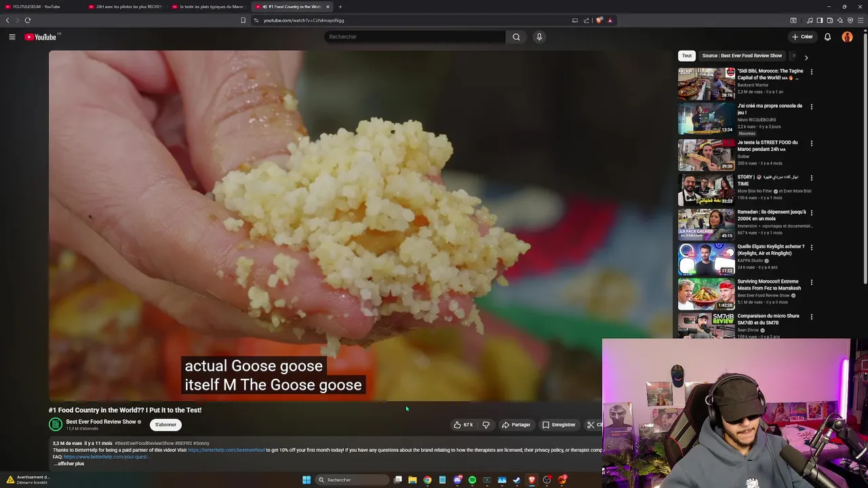Open Brave Leo AI sparkle icon
The image size is (868, 488).
coord(840,20)
